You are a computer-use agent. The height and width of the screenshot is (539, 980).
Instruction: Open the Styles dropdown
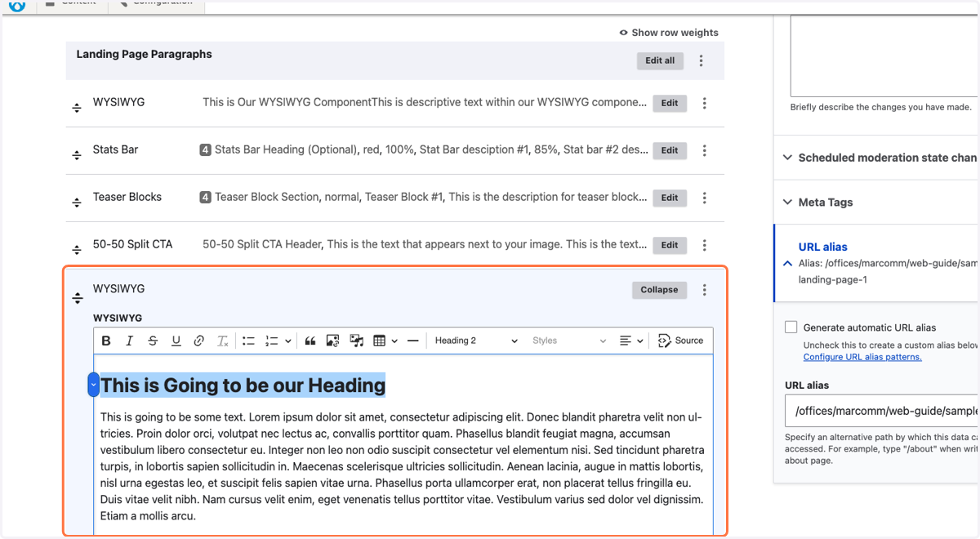coord(569,341)
